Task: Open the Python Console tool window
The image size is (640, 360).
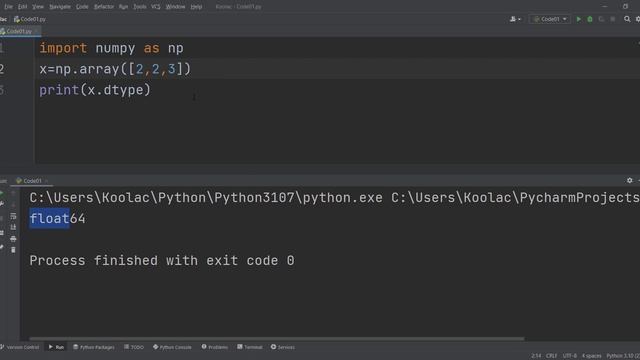Action: pos(172,347)
